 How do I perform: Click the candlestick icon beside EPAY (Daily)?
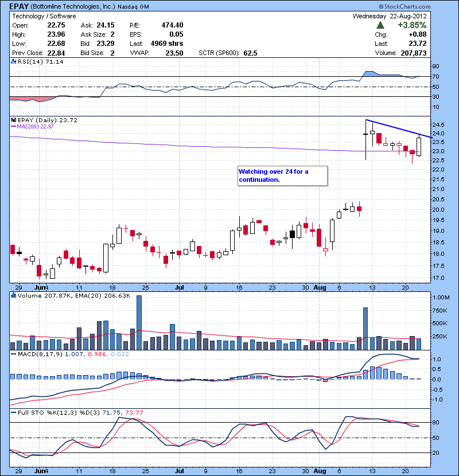[13, 120]
